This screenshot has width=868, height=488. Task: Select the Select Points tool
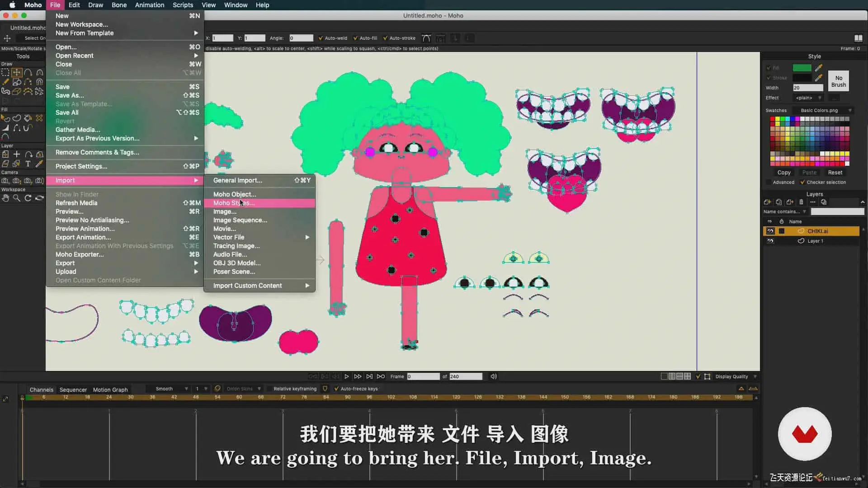pyautogui.click(x=5, y=72)
